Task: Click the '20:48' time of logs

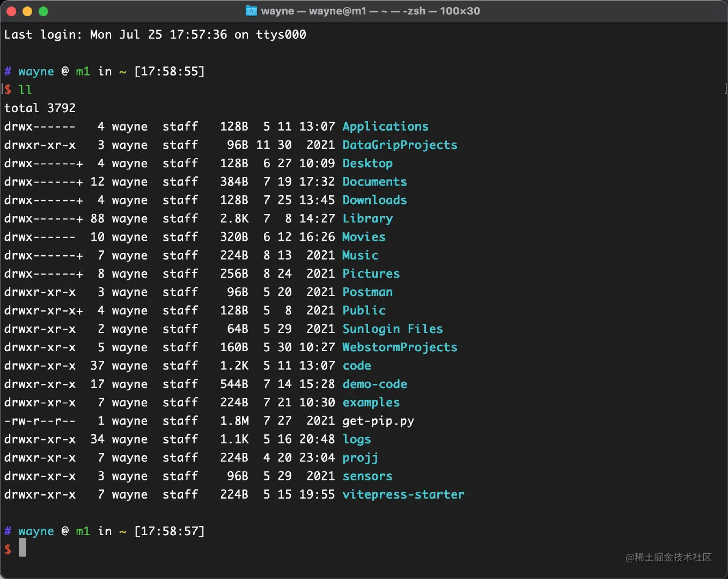Action: [x=317, y=440]
